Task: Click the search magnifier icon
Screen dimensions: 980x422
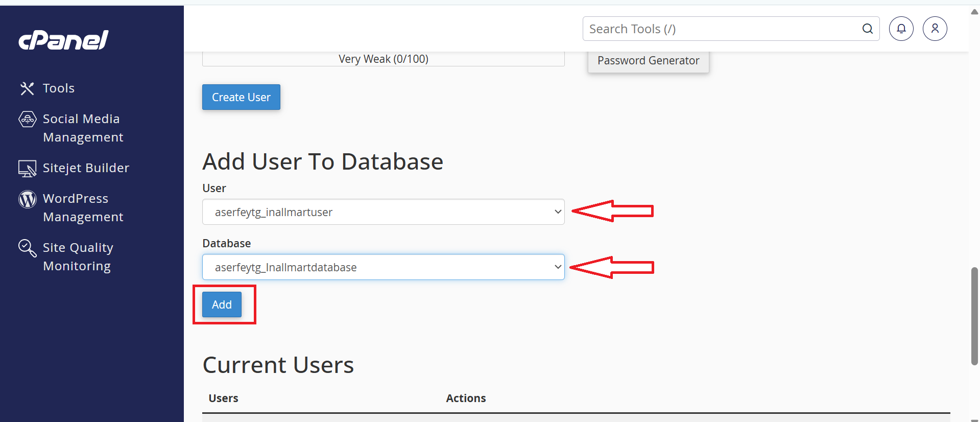Action: (867, 29)
